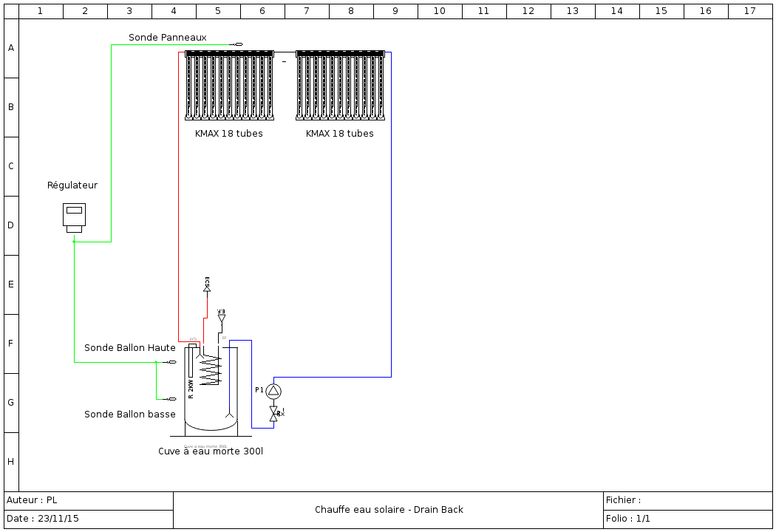Select the right KMAX 18 tubes solar panel
The width and height of the screenshot is (776, 532).
[x=341, y=85]
